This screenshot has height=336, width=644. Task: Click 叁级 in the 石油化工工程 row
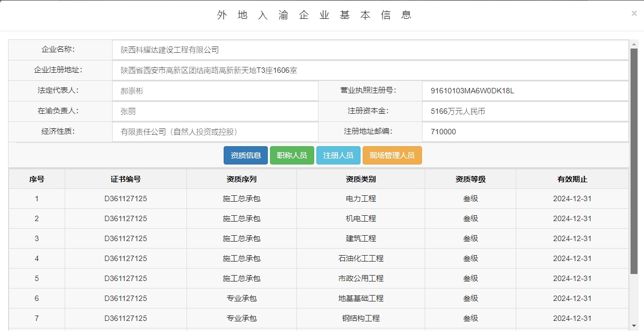[x=470, y=258]
